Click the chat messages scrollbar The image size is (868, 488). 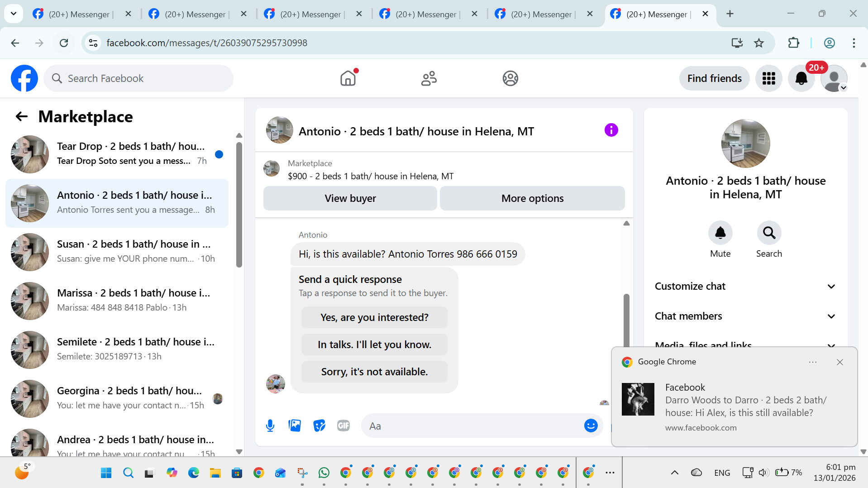(626, 320)
